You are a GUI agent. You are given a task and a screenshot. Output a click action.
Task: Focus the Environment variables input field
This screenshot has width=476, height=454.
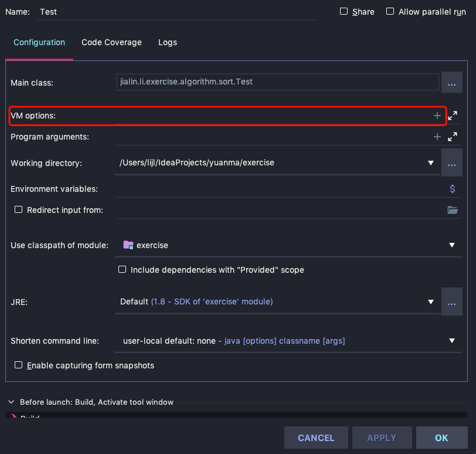tap(281, 189)
